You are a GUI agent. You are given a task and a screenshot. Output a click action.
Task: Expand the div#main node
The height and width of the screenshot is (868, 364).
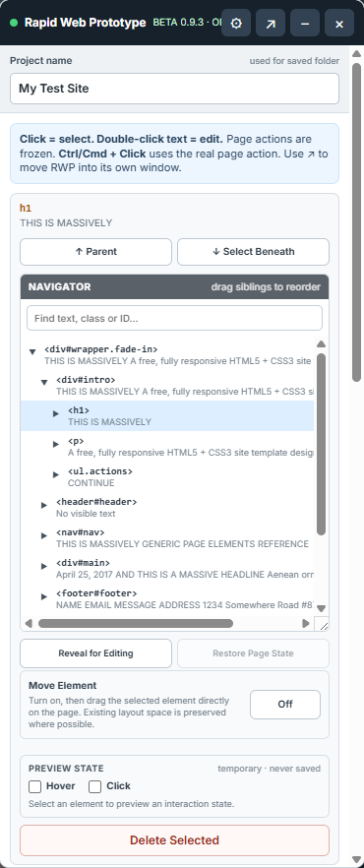(x=44, y=566)
